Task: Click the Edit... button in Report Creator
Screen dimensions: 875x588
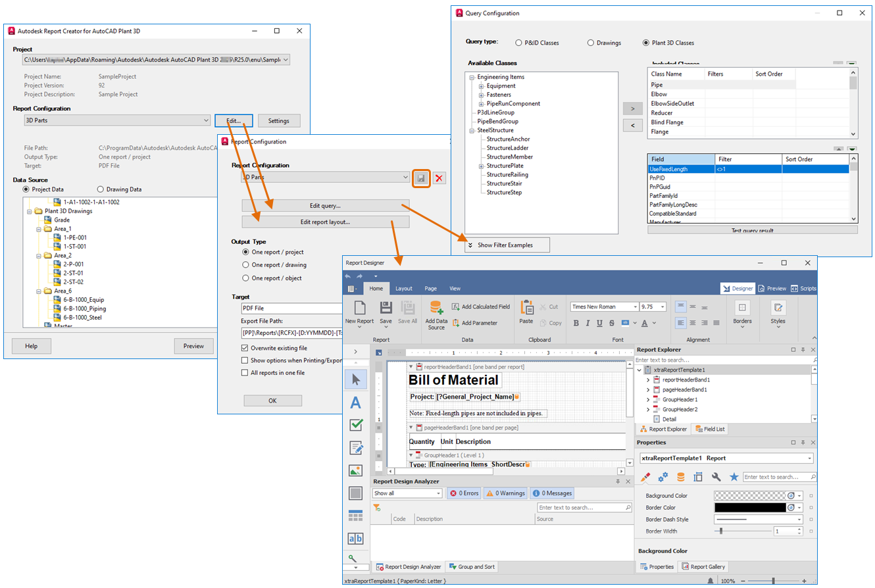Action: tap(233, 120)
